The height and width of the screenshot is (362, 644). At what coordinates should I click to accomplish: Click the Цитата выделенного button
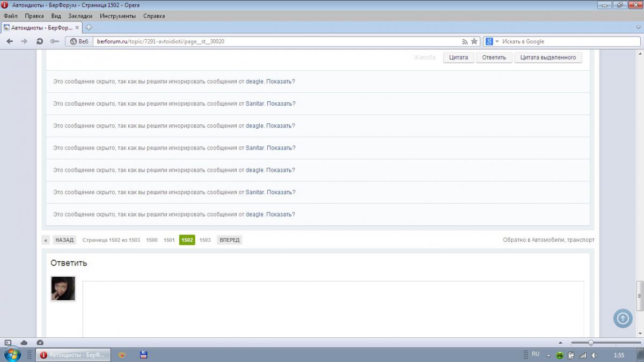point(548,57)
